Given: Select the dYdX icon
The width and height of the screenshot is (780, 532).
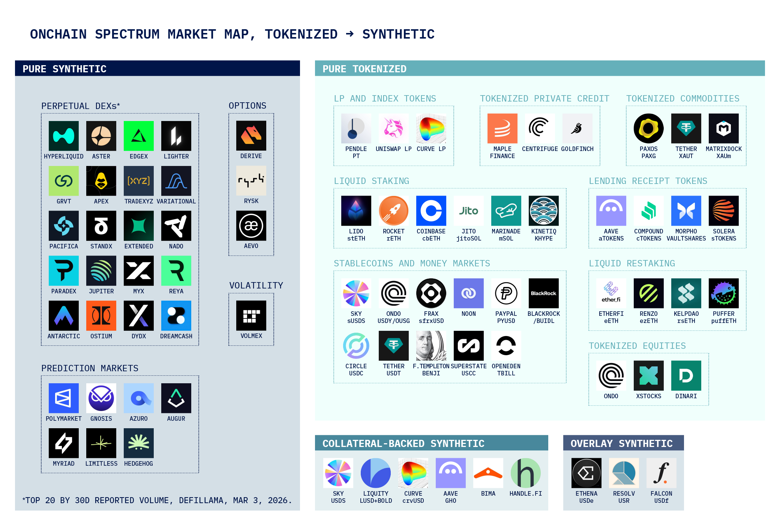Looking at the screenshot, I should coord(139,315).
